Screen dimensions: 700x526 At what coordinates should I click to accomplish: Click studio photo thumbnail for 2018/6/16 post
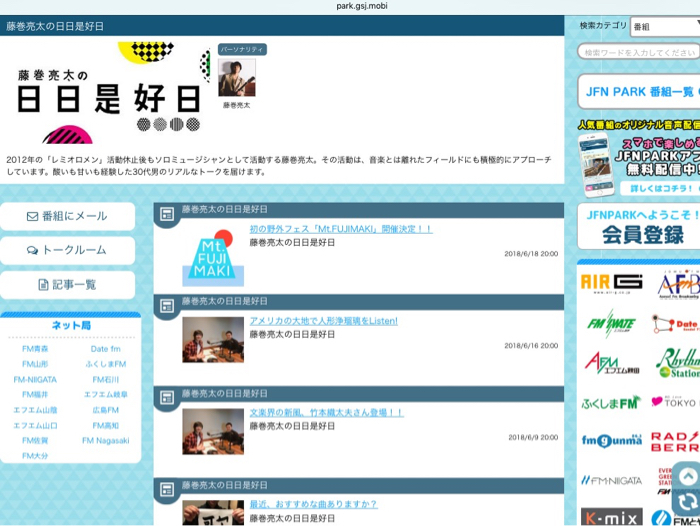(x=213, y=340)
